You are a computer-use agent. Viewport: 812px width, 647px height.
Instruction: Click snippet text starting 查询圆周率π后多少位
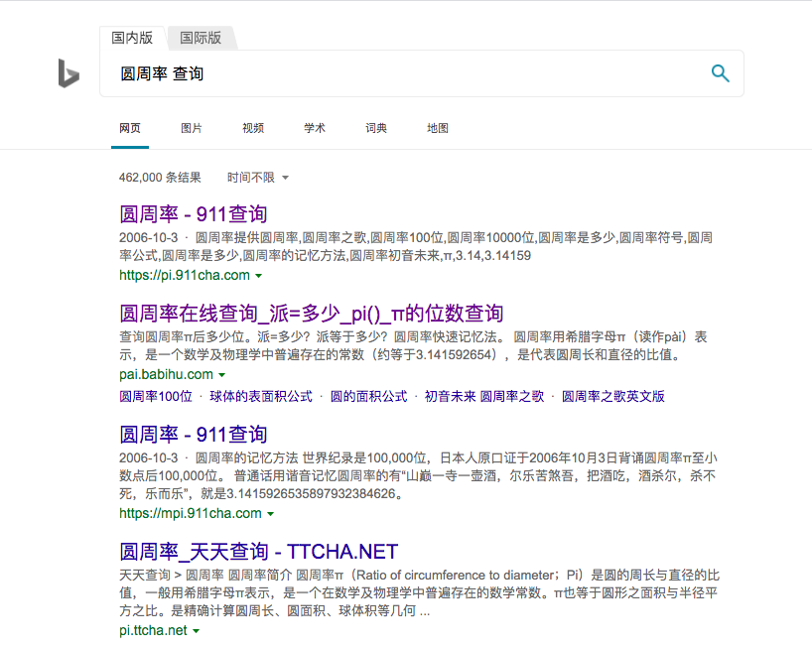coord(413,346)
